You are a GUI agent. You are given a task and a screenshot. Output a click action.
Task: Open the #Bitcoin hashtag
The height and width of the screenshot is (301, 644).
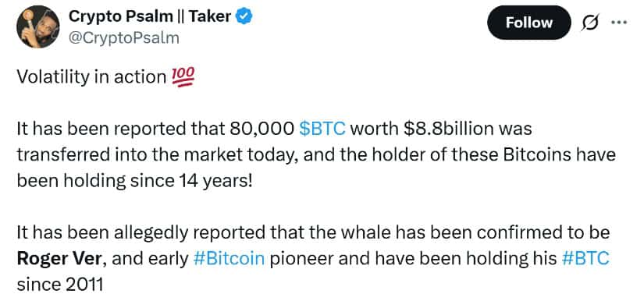coord(229,259)
